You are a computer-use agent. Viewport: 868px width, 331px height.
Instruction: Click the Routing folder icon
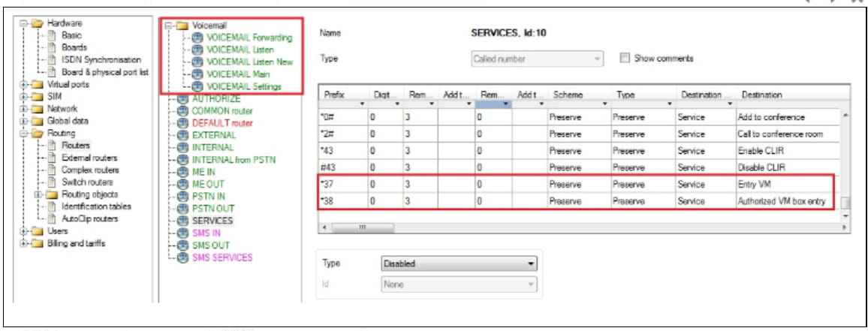tap(37, 133)
